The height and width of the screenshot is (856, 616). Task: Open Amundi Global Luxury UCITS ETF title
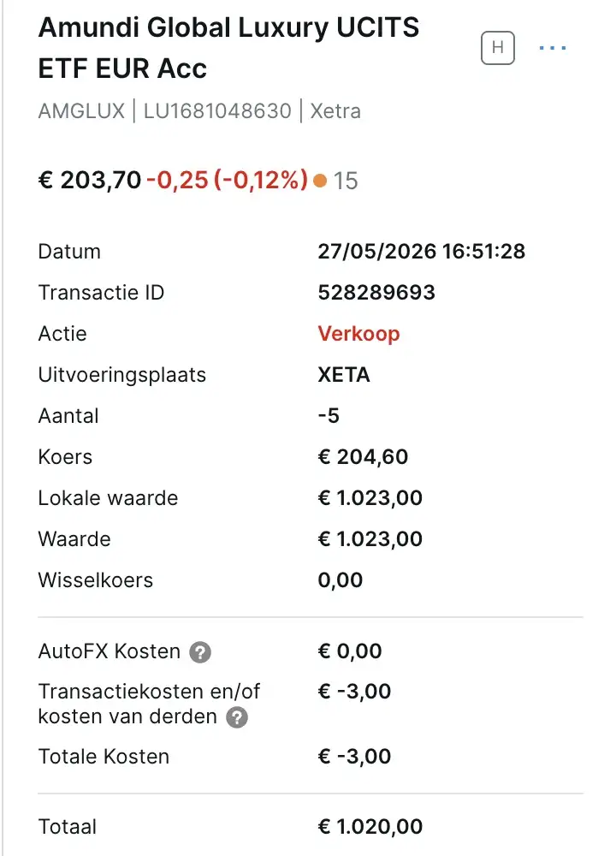(228, 48)
